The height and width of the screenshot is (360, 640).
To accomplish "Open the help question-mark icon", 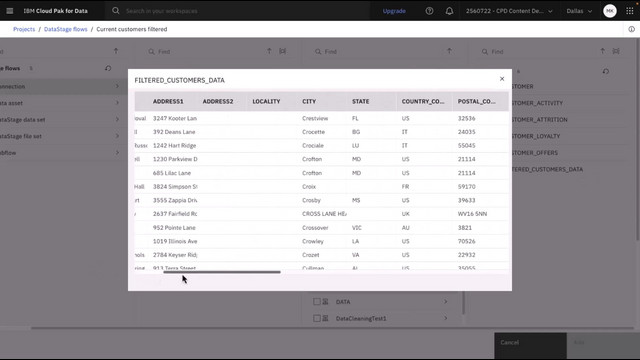I will [429, 11].
